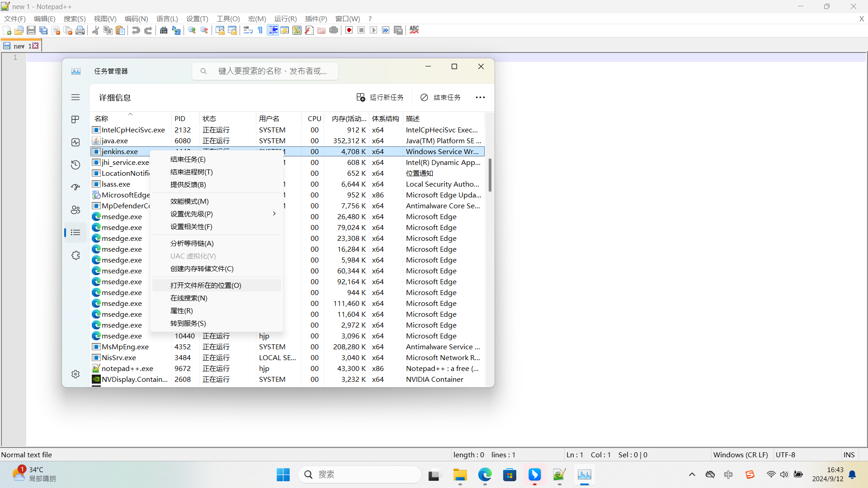Sort by the PID column header

[185, 118]
